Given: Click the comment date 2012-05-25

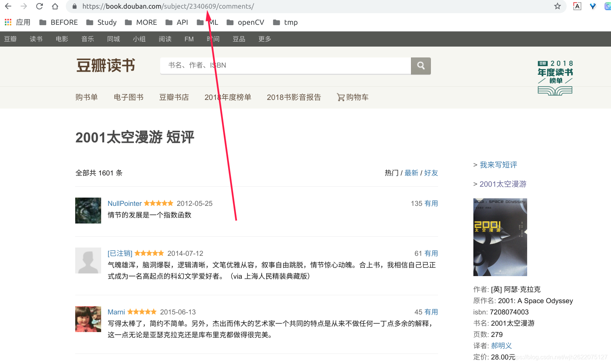Looking at the screenshot, I should [194, 204].
